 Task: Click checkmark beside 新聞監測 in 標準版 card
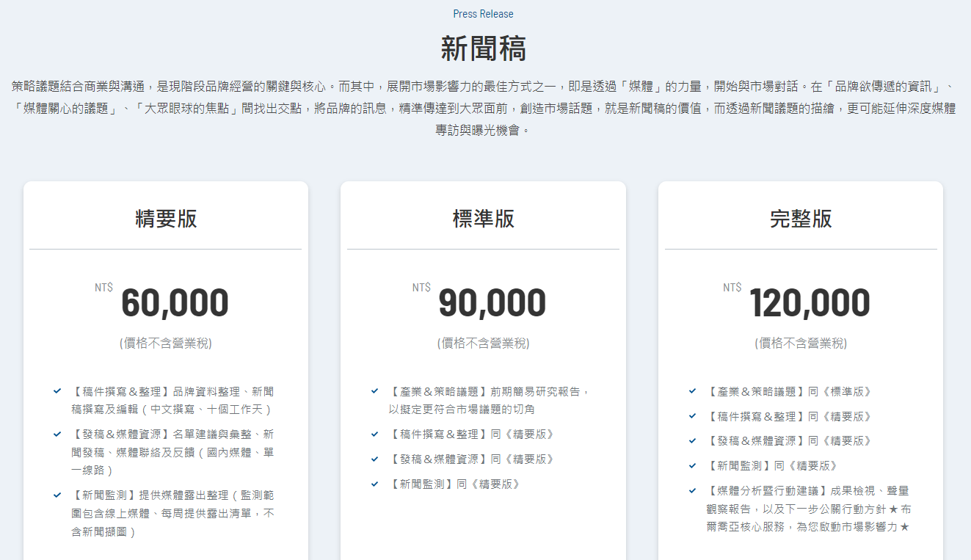[375, 484]
